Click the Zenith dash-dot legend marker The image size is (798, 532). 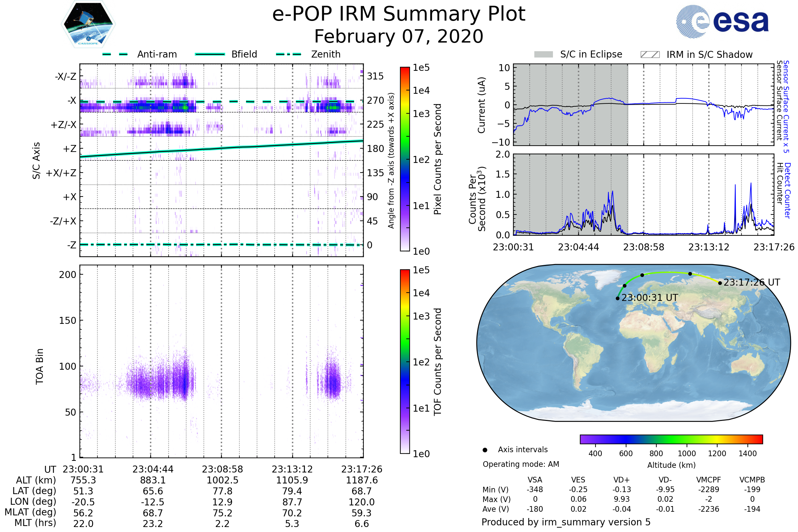[x=289, y=54]
